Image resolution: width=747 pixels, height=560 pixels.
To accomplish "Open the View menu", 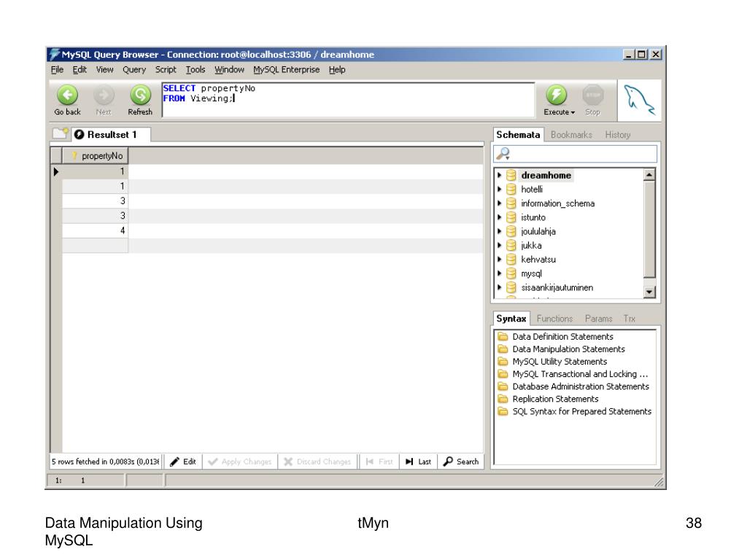I will [105, 69].
